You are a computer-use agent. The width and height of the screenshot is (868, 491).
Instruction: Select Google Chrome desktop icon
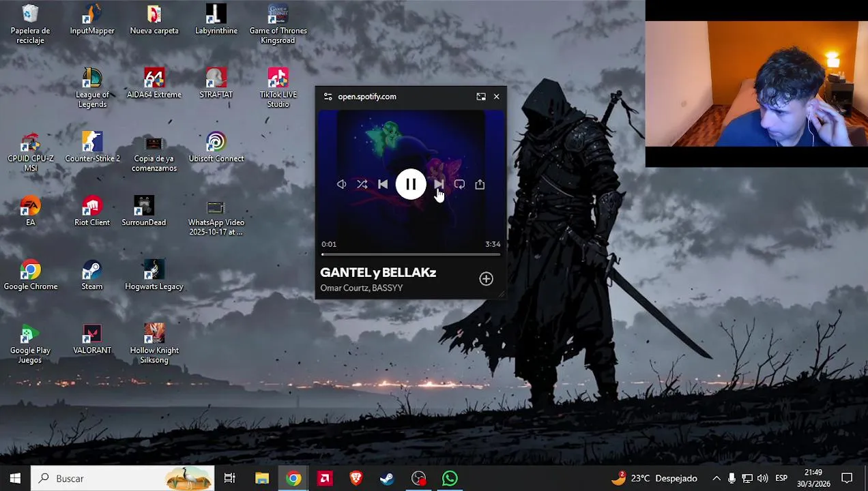(x=31, y=275)
